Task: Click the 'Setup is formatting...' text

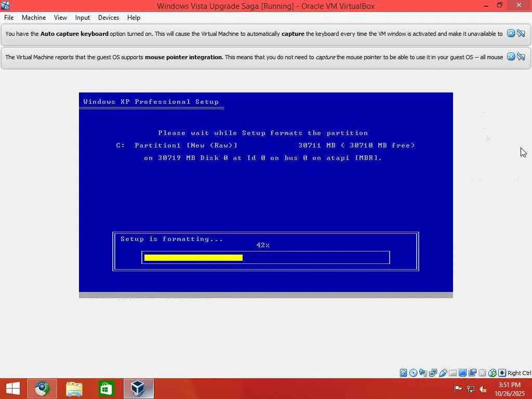Action: [171, 239]
